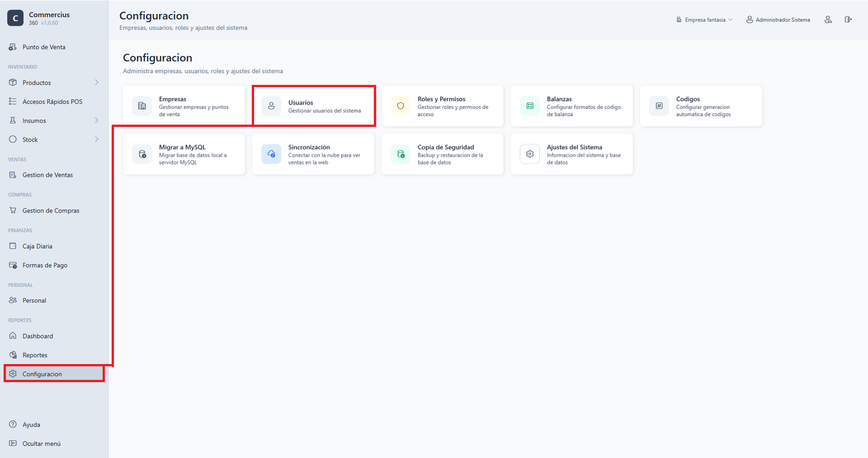
Task: Click the Balanzas green icon
Action: pos(530,106)
